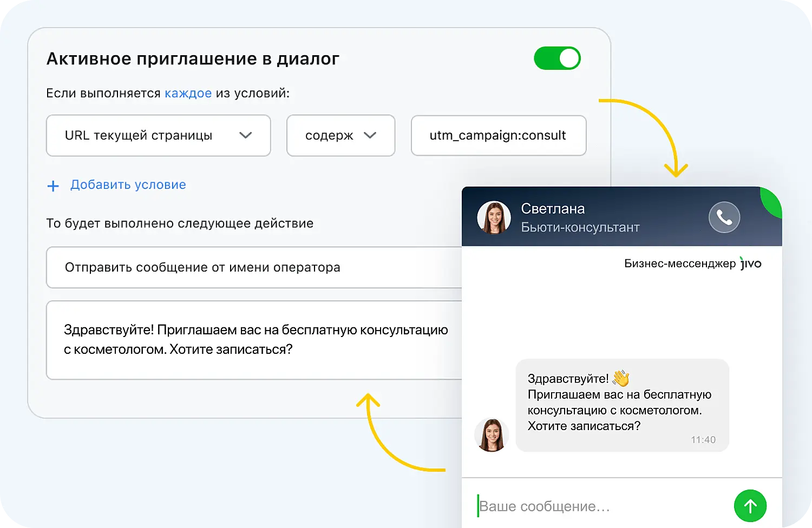The width and height of the screenshot is (812, 528).
Task: Click the phone call icon in the chat header
Action: 724,217
